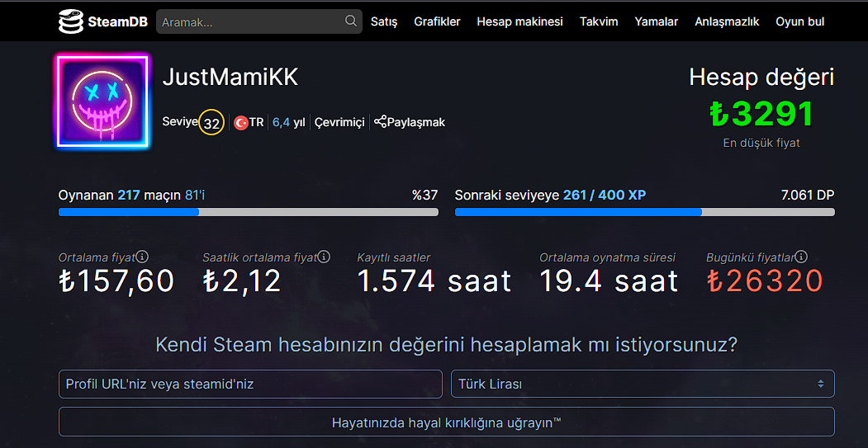Open the Oyun bul menu item
The image size is (868, 448).
800,21
